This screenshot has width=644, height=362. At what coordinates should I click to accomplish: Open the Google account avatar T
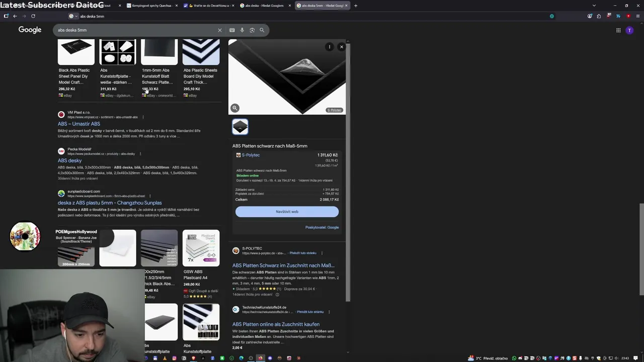[x=629, y=30]
